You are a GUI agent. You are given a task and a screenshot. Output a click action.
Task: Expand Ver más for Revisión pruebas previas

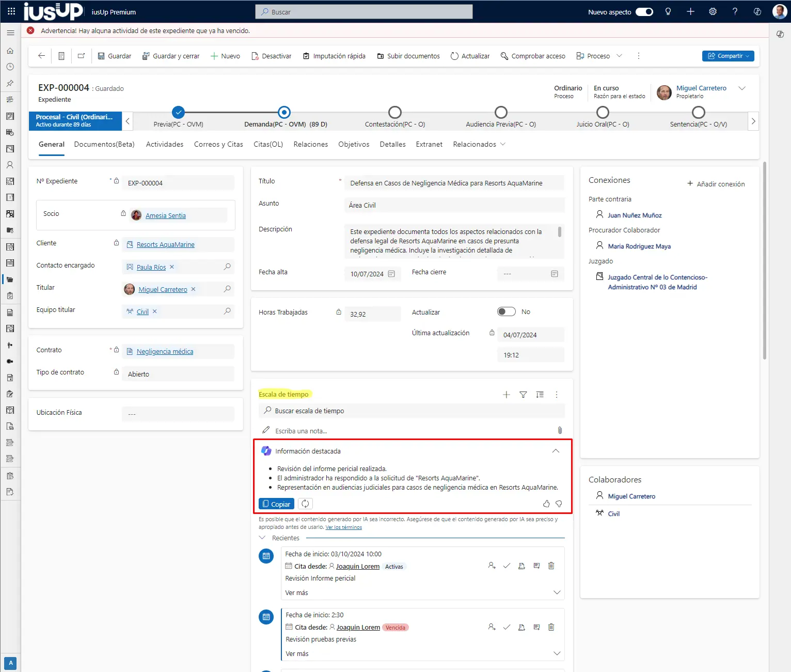click(557, 653)
